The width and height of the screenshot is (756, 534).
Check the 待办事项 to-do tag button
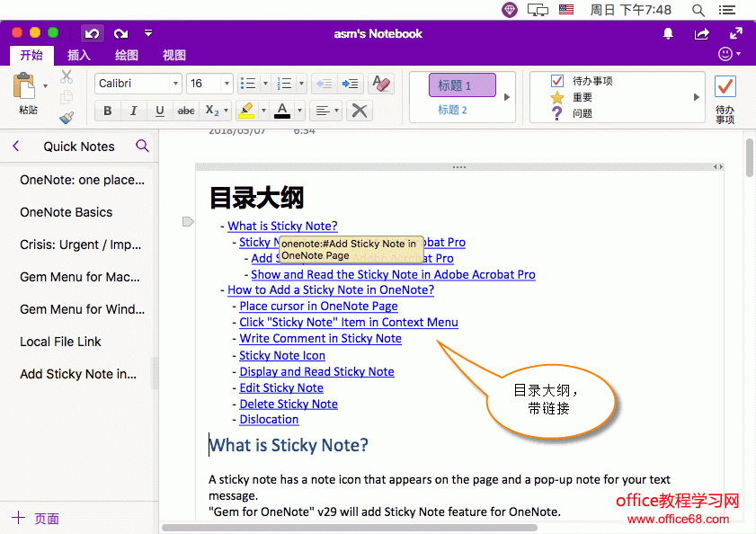pos(725,87)
